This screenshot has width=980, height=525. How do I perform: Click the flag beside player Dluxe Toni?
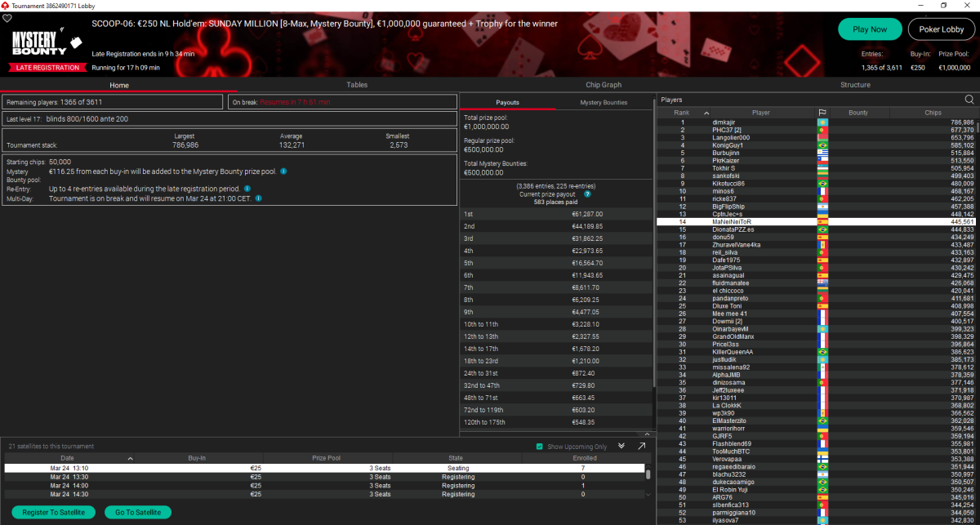tap(822, 306)
